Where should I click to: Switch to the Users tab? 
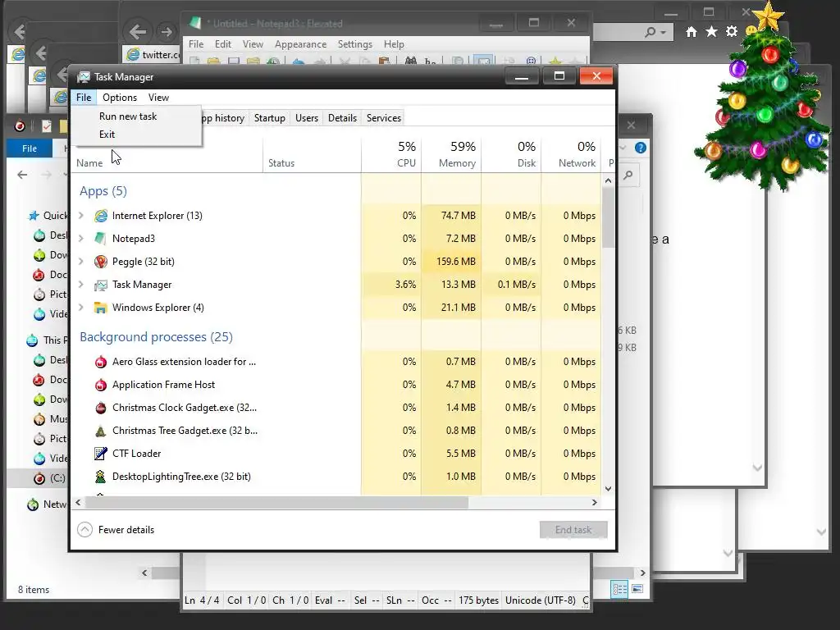[307, 118]
